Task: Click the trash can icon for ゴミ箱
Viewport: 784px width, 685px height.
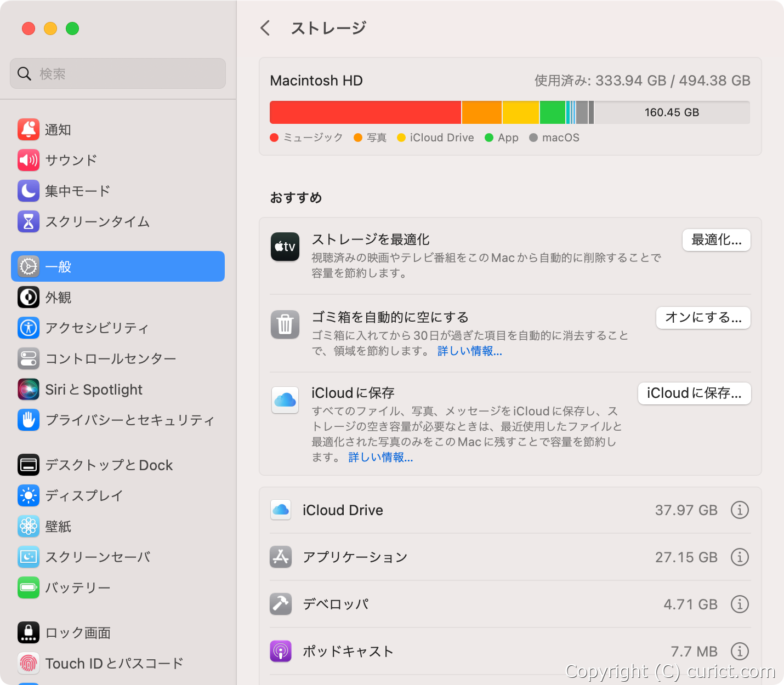Action: [285, 324]
